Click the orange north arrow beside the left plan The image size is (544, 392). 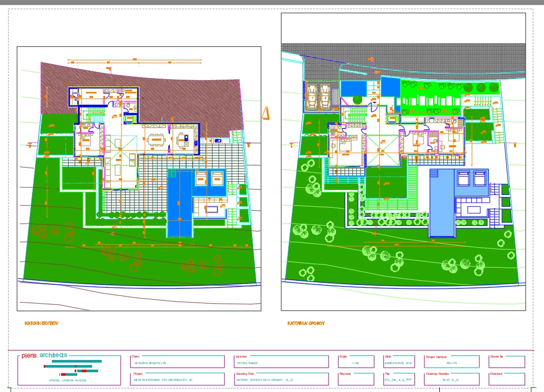[x=265, y=113]
